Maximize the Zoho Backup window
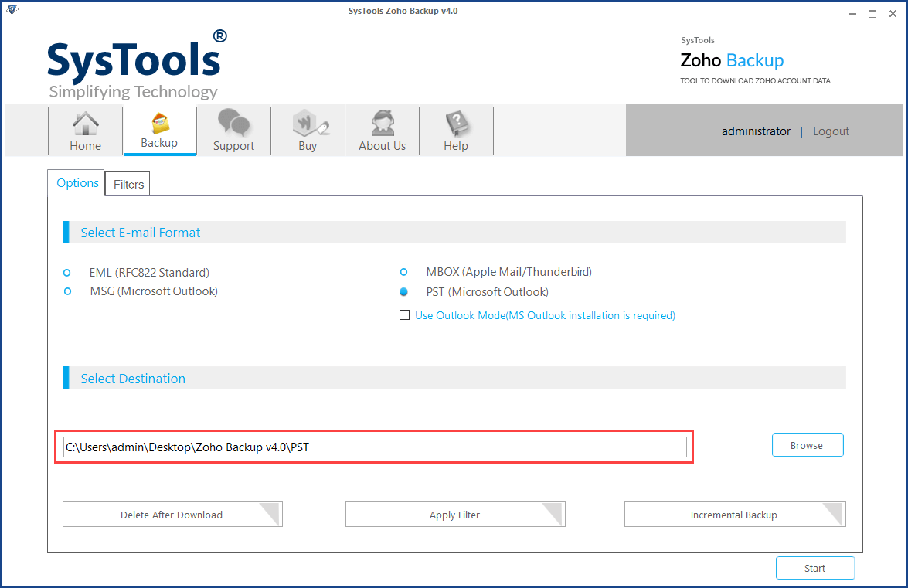 (872, 13)
